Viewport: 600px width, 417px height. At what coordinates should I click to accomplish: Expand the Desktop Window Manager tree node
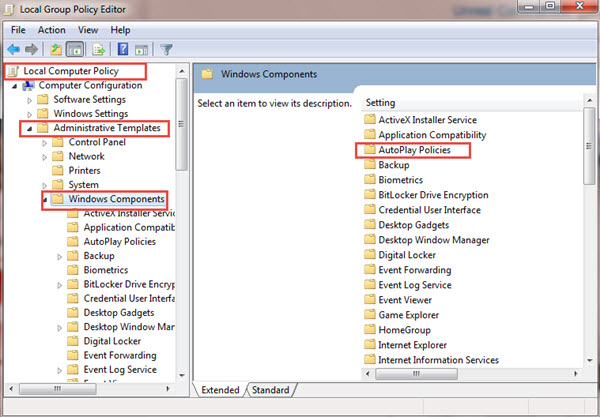[x=59, y=328]
